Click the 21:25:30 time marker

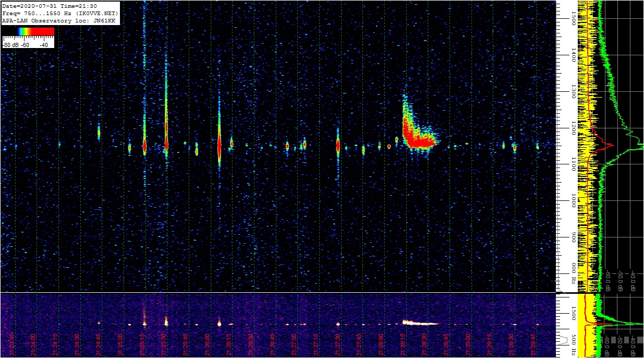tap(164, 345)
